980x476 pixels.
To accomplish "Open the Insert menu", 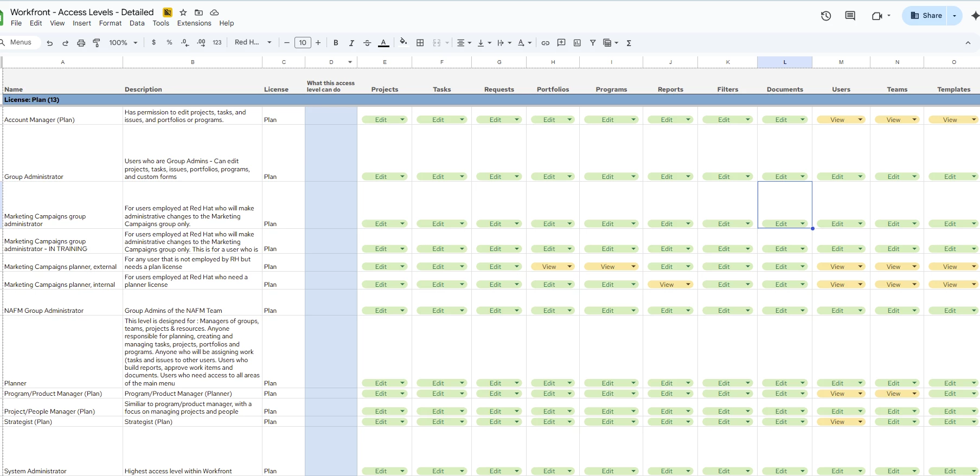I will pyautogui.click(x=82, y=23).
